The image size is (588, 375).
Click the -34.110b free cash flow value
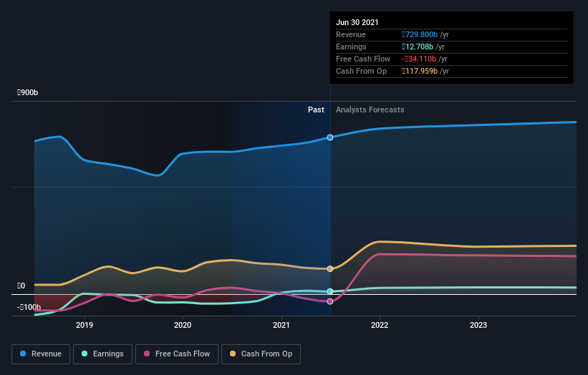pyautogui.click(x=419, y=59)
